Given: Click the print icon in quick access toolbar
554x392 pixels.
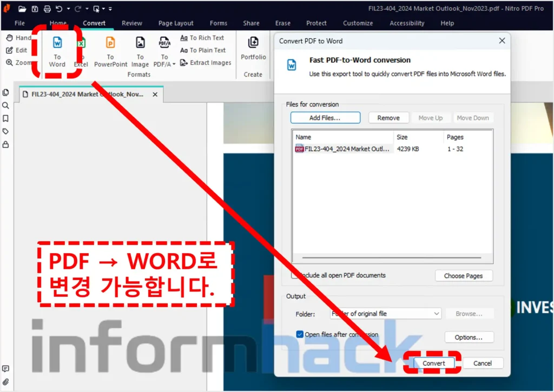Looking at the screenshot, I should (x=47, y=9).
